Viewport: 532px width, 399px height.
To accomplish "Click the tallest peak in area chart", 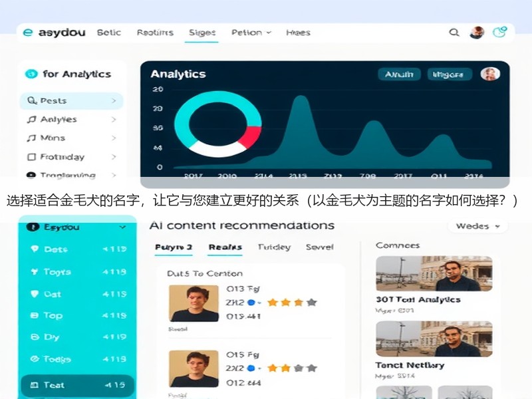I will (301, 99).
